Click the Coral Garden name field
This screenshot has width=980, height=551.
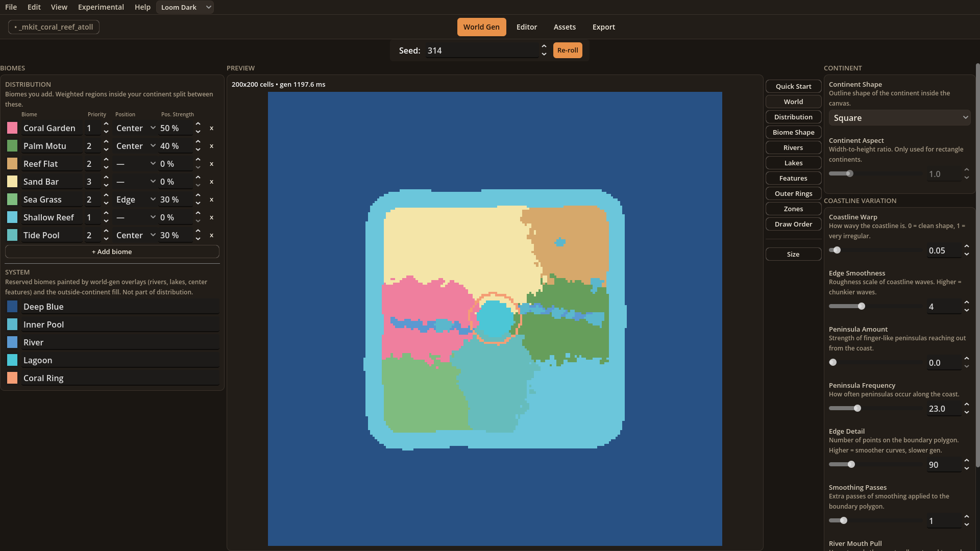[x=52, y=128]
